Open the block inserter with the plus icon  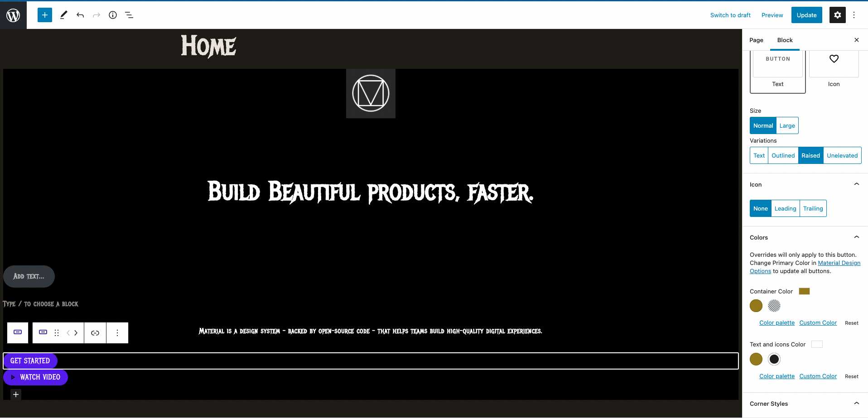(44, 15)
